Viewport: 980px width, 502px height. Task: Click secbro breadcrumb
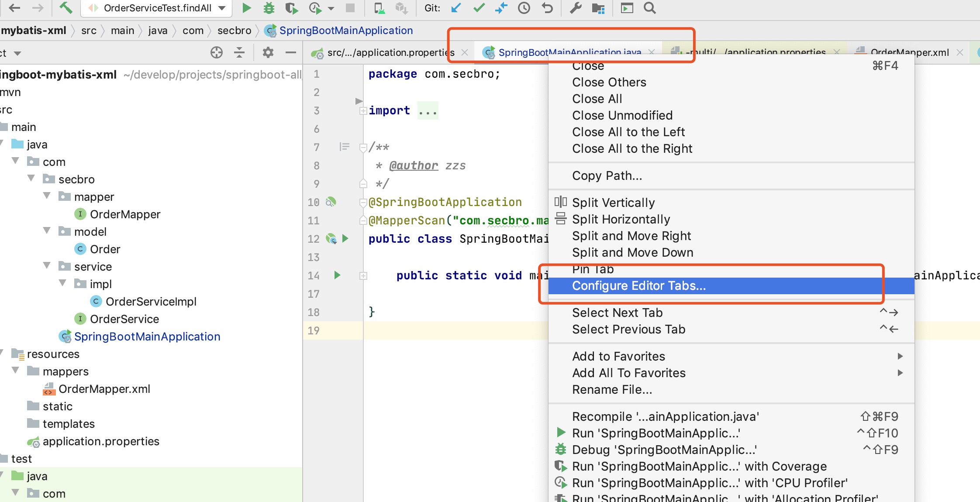pos(234,31)
